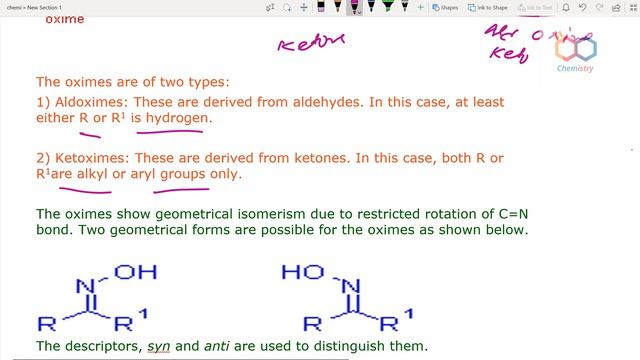Viewport: 640px width, 360px height.
Task: Select the text selection cursor tool
Action: click(270, 7)
